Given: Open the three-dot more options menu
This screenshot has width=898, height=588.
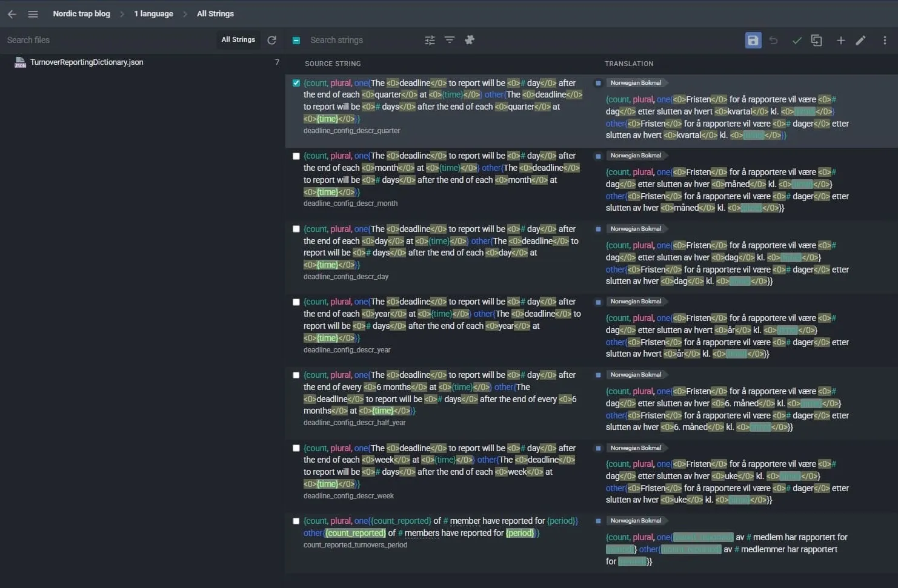Looking at the screenshot, I should click(885, 41).
